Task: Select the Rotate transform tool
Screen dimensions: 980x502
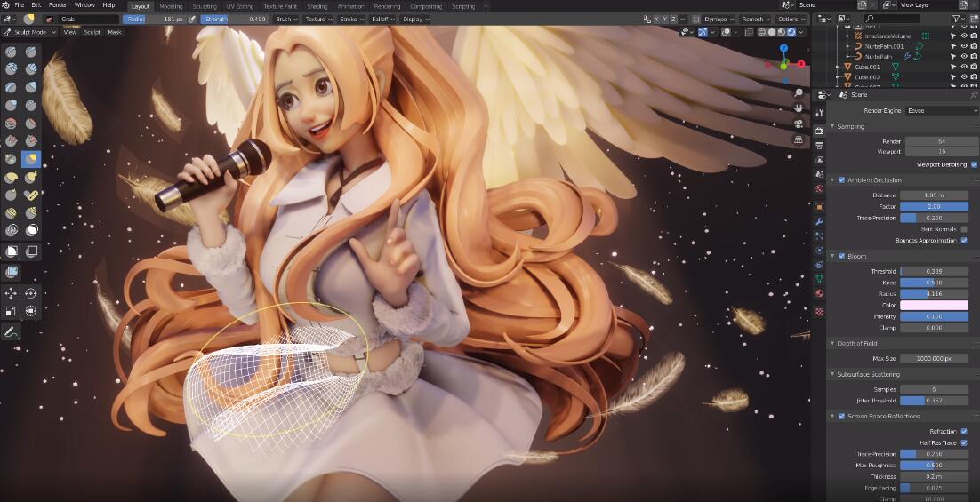Action: pos(30,293)
